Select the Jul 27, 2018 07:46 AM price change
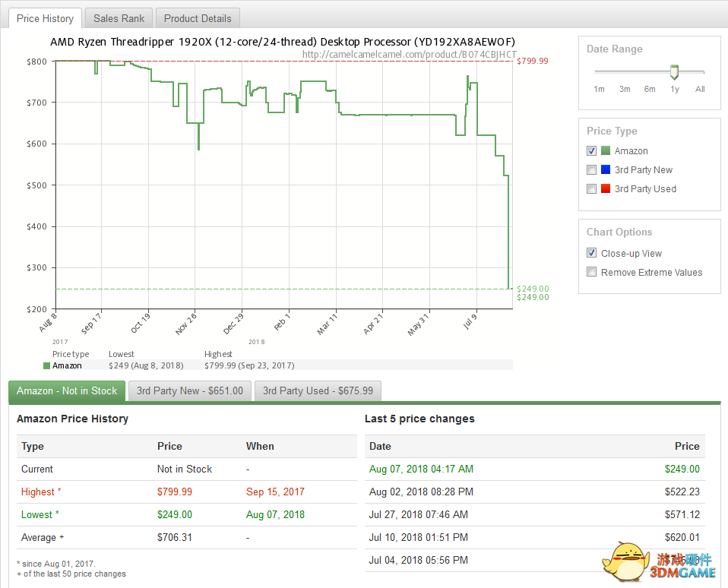This screenshot has height=588, width=728. (418, 514)
